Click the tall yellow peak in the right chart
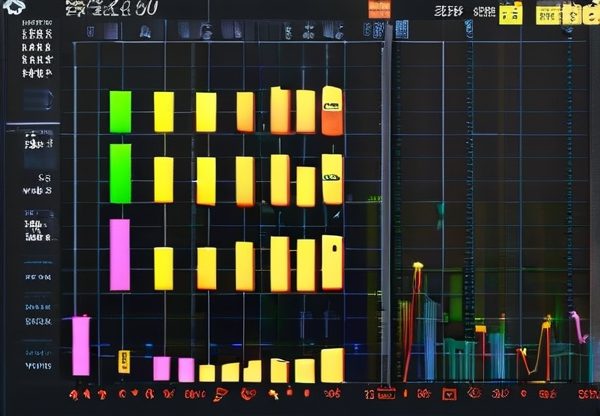 pyautogui.click(x=417, y=267)
